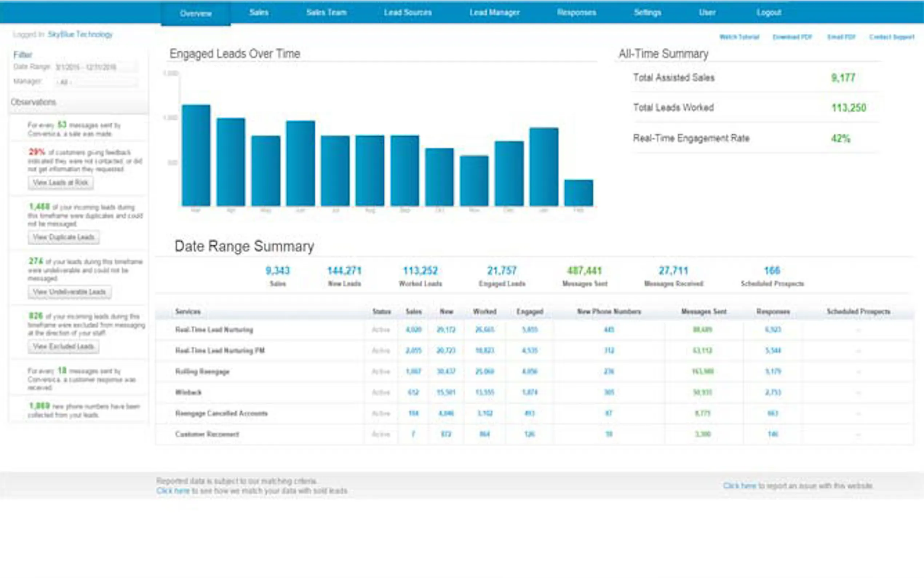Viewport: 924px width, 578px height.
Task: Click the Contact Support link
Action: (892, 37)
